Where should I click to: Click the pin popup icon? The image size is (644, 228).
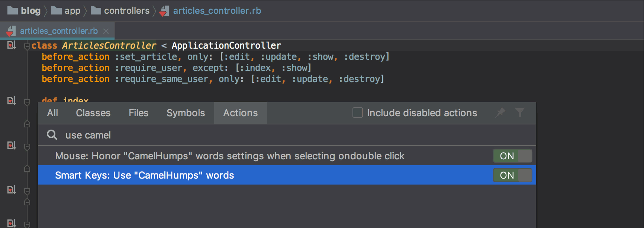tap(501, 112)
